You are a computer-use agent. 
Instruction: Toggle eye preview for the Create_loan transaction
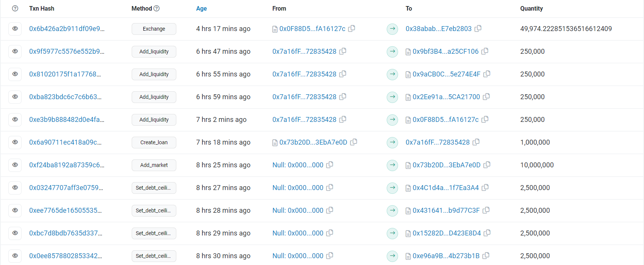pyautogui.click(x=15, y=142)
